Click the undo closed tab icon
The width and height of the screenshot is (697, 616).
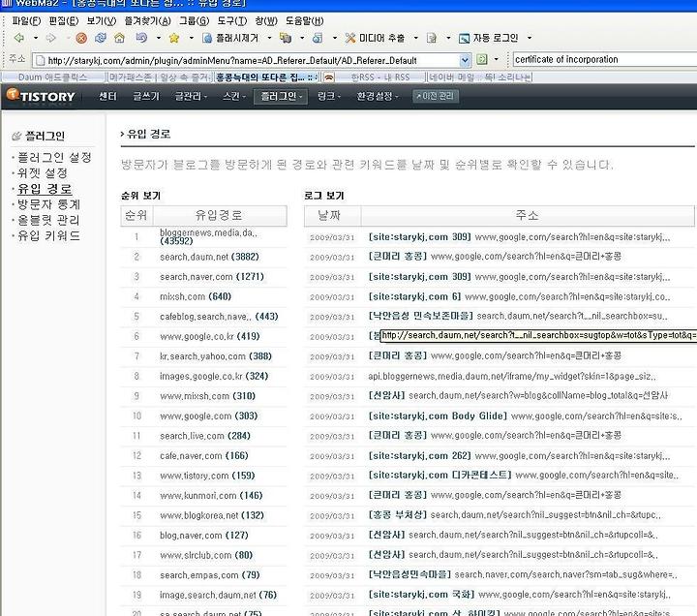pyautogui.click(x=141, y=38)
